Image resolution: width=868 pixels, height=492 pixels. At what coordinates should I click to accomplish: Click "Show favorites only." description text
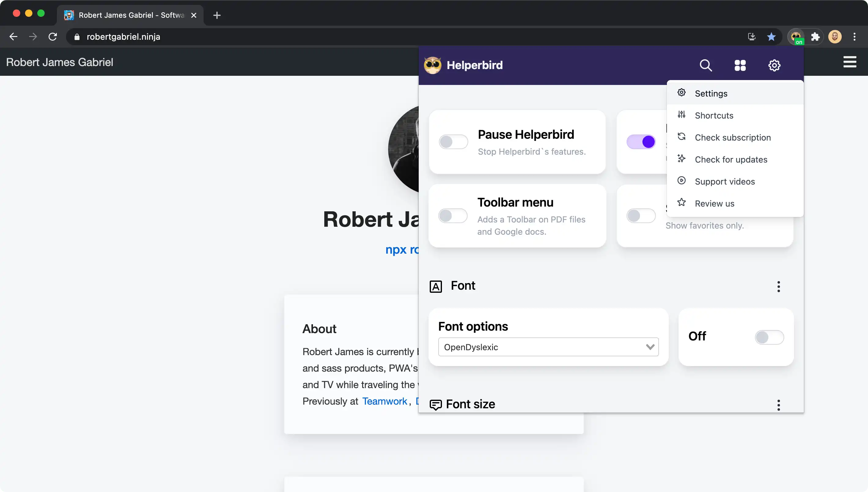point(704,226)
